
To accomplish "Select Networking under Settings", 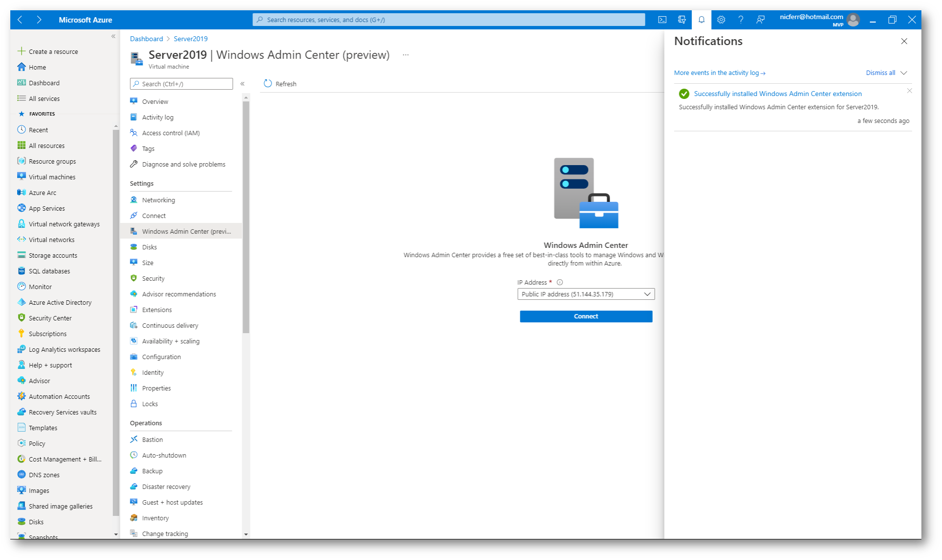I will click(x=158, y=200).
